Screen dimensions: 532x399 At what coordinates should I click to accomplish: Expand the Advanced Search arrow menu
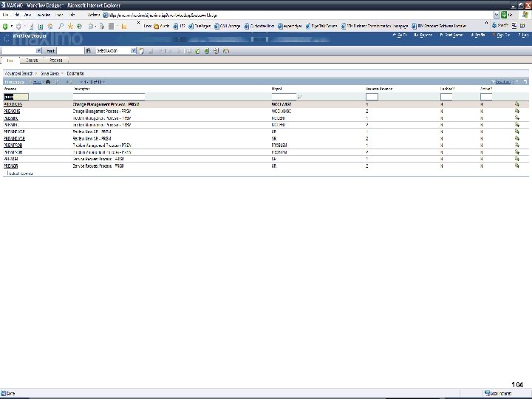36,74
